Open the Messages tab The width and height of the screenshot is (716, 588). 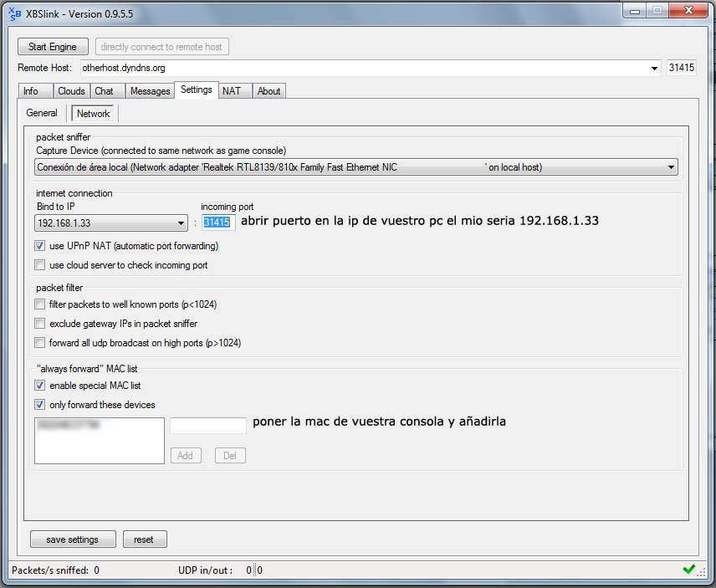click(x=150, y=91)
